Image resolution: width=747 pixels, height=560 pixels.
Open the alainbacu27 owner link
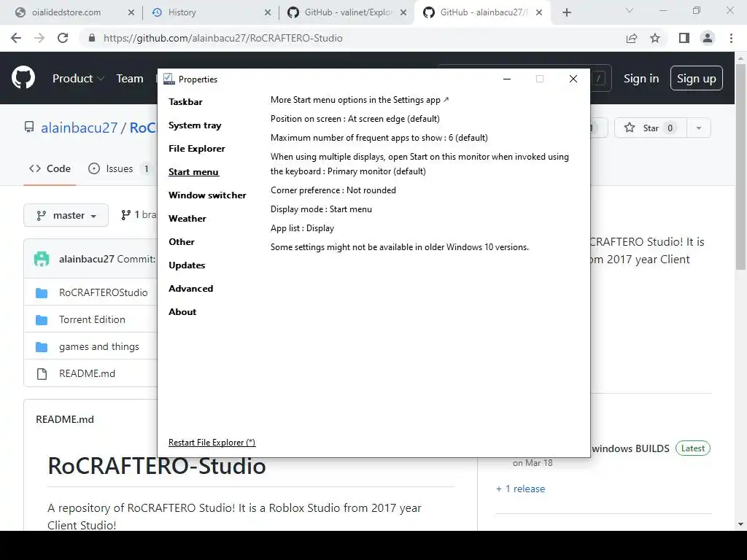(79, 128)
